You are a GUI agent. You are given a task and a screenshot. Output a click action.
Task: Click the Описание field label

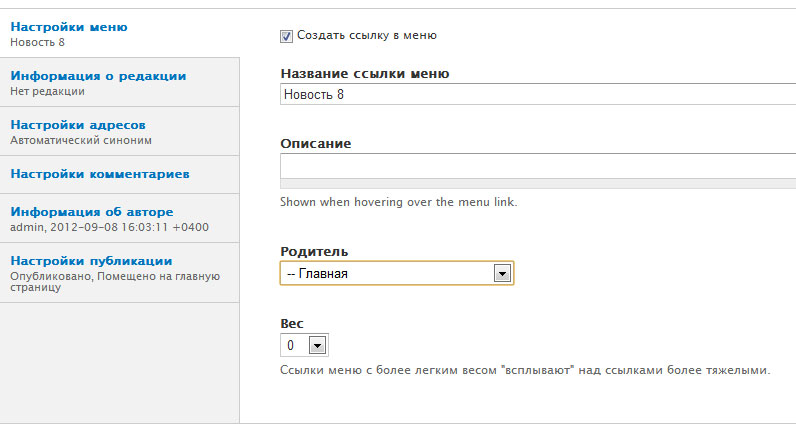pos(316,144)
